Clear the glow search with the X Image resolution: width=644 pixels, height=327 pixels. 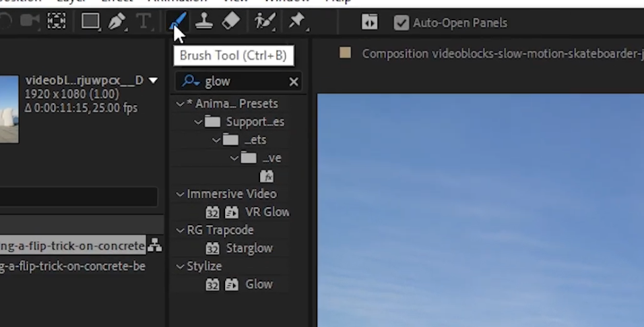pos(294,82)
